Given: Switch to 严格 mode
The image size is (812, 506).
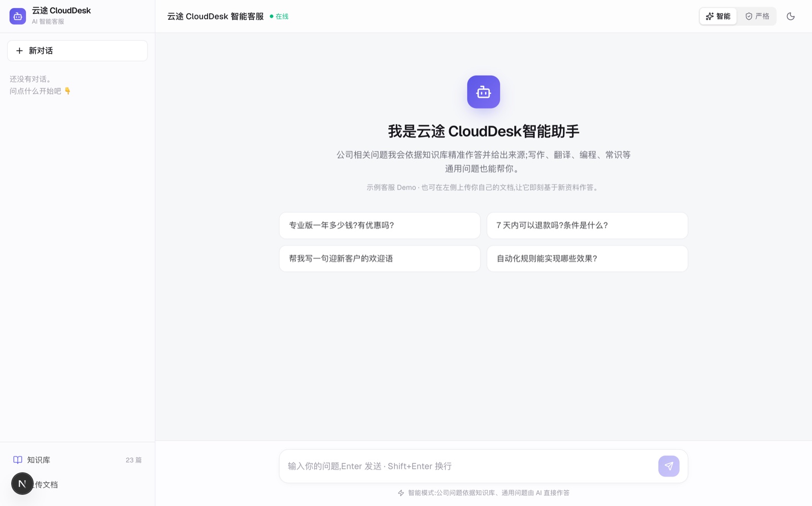Looking at the screenshot, I should [757, 16].
